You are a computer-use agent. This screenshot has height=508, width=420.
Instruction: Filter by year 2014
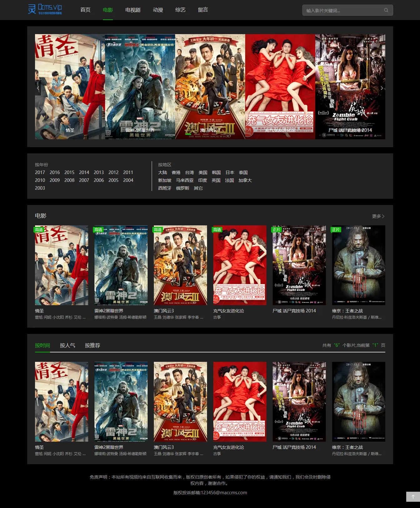point(84,172)
